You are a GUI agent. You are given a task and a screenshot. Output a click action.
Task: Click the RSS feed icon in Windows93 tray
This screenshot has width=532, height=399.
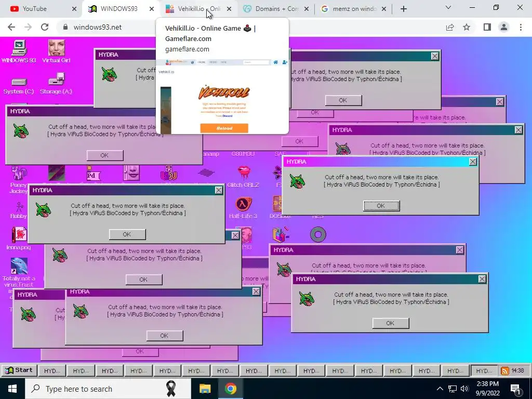point(504,371)
